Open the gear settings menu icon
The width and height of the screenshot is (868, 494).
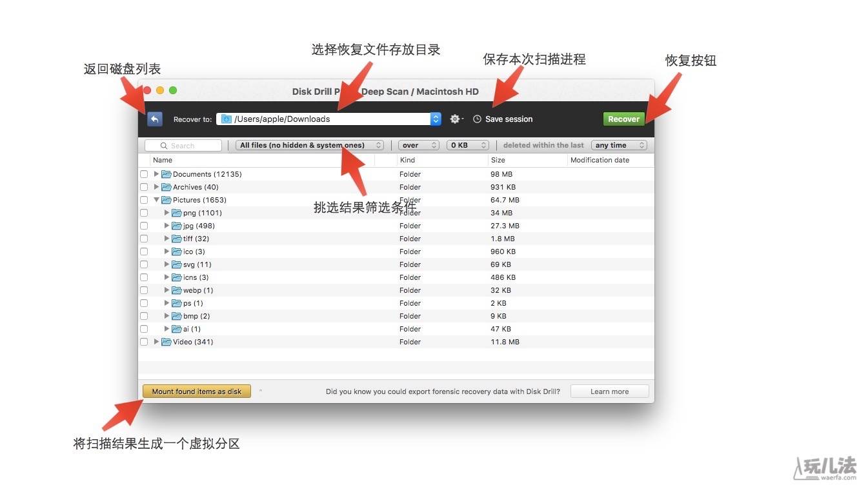click(x=456, y=119)
